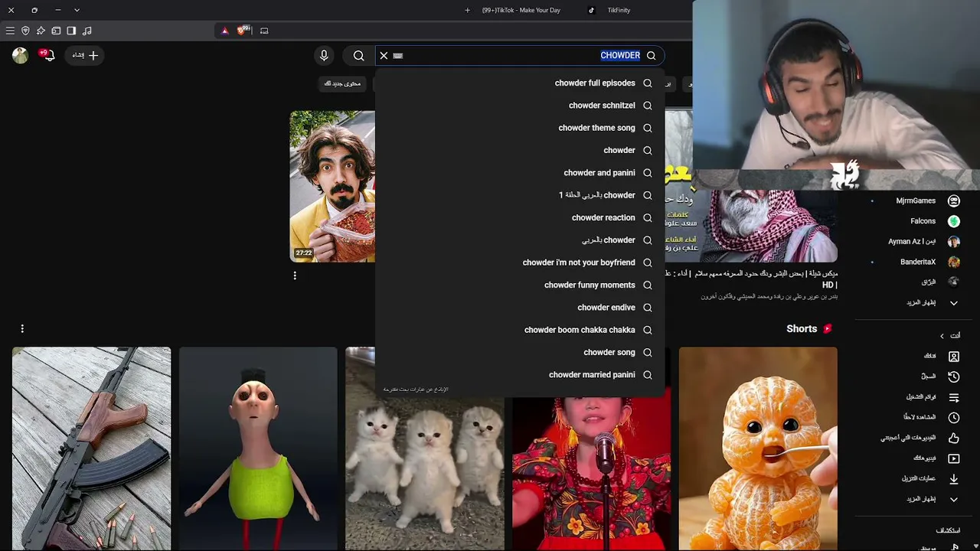Click the cast/media icon in the address bar
Image resolution: width=980 pixels, height=551 pixels.
pos(264,31)
